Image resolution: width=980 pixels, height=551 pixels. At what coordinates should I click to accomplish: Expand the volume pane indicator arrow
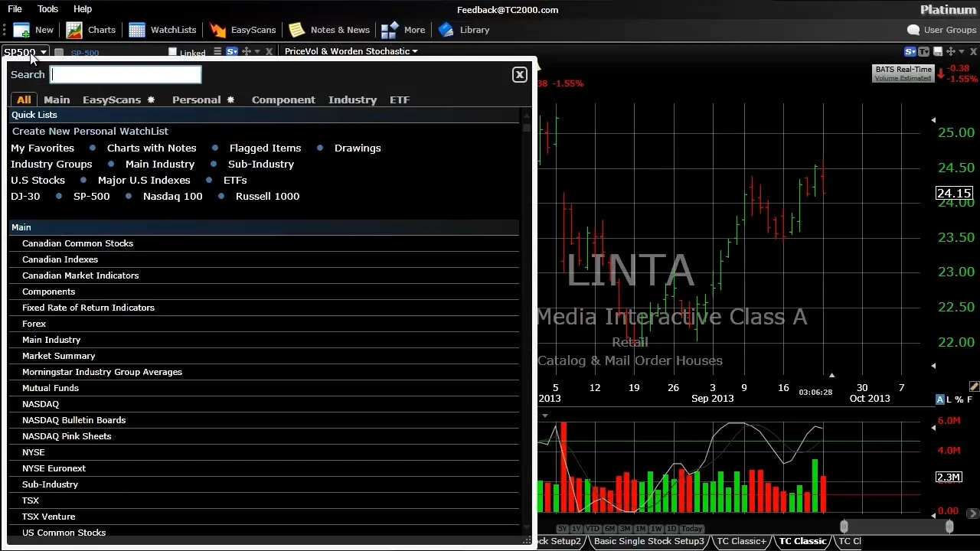click(545, 416)
